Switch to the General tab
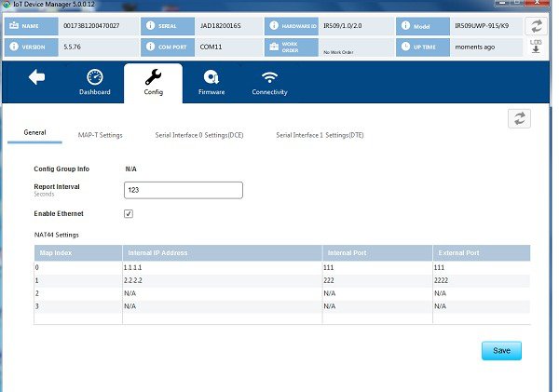The width and height of the screenshot is (559, 392). [34, 132]
